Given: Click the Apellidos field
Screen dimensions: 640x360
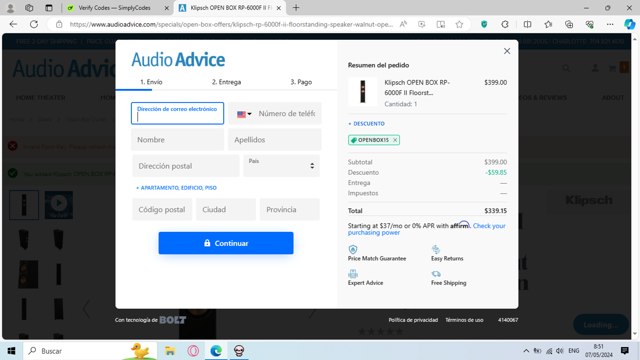Looking at the screenshot, I should [274, 140].
